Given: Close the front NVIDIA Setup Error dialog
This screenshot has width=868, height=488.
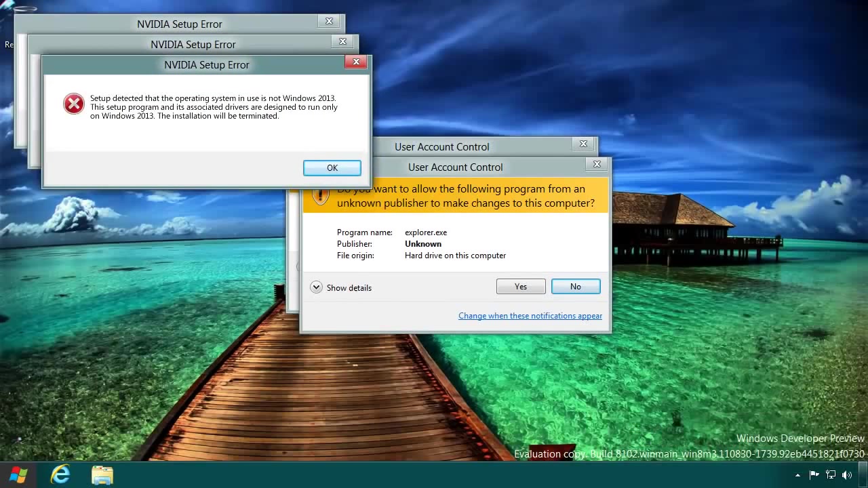Looking at the screenshot, I should (355, 62).
